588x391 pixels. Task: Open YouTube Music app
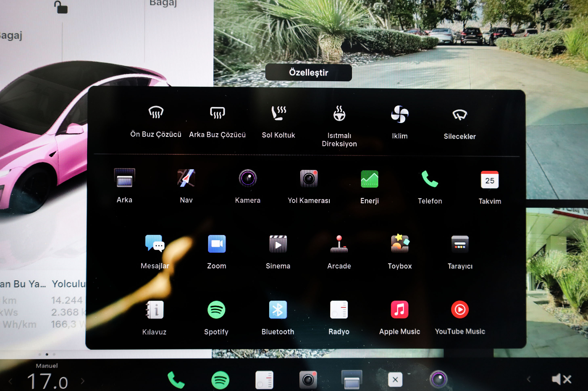[x=460, y=310]
